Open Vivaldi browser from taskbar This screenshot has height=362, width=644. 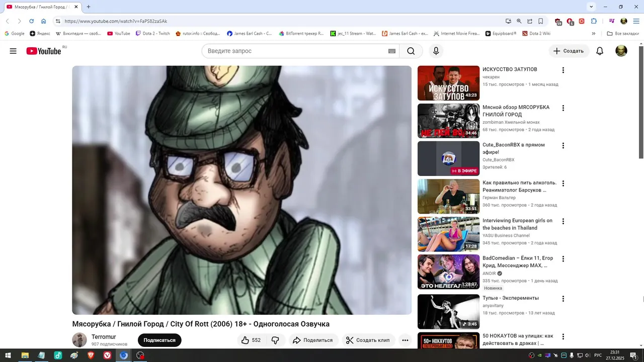[107, 355]
